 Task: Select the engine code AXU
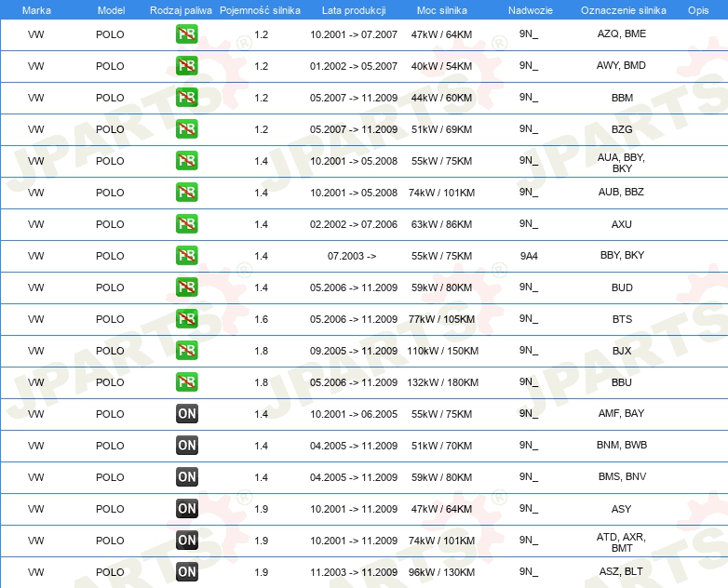tap(622, 224)
